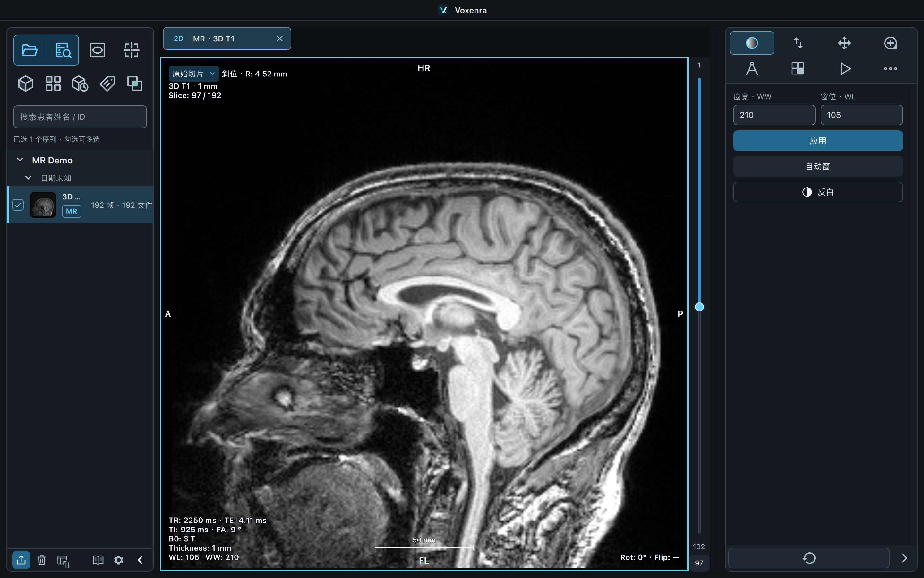Open the folder import icon
The image size is (924, 578).
(x=30, y=50)
